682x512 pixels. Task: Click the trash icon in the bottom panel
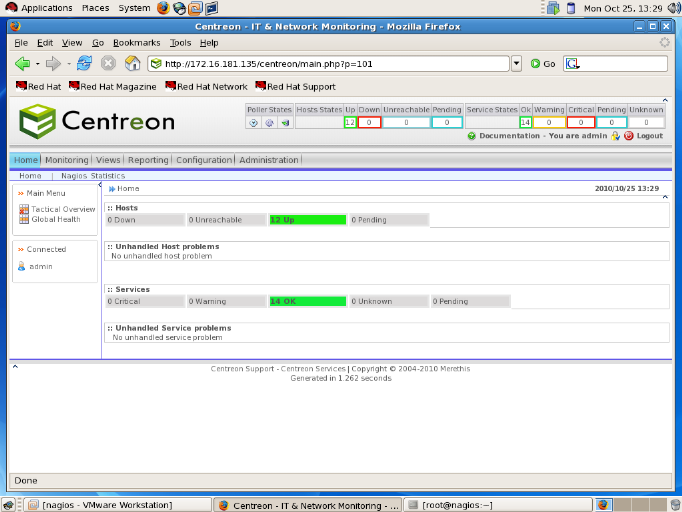(x=675, y=505)
